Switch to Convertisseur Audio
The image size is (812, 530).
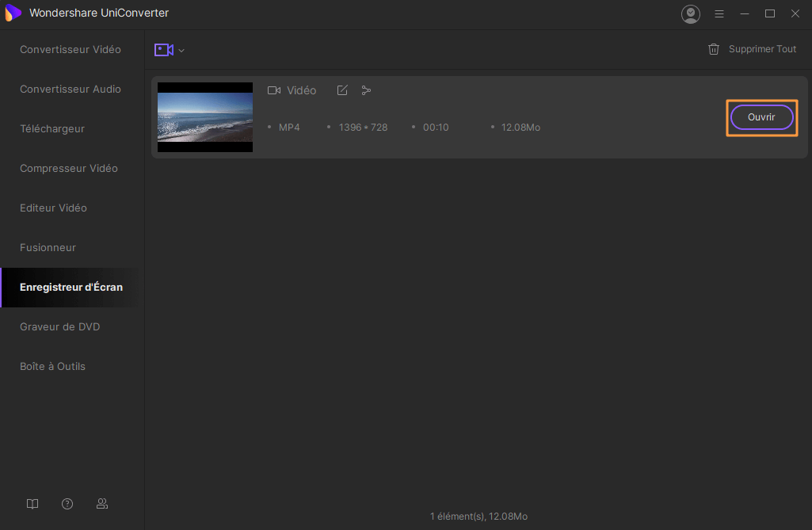71,89
